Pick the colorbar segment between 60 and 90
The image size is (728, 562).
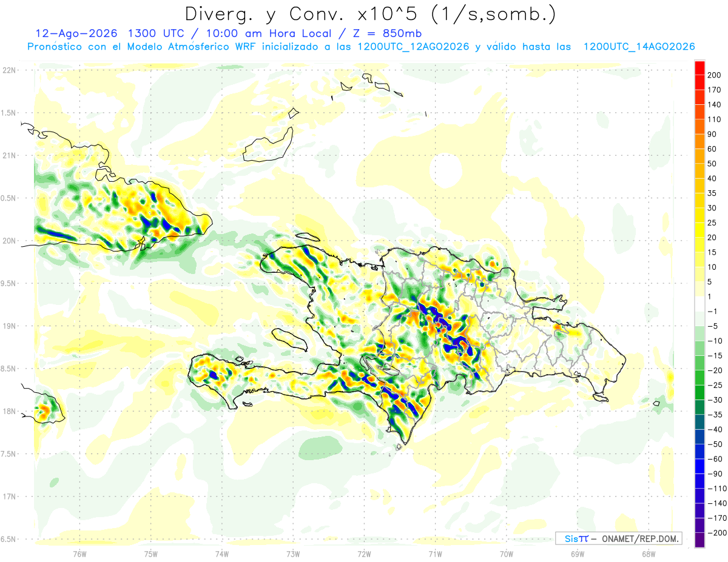[x=699, y=142]
